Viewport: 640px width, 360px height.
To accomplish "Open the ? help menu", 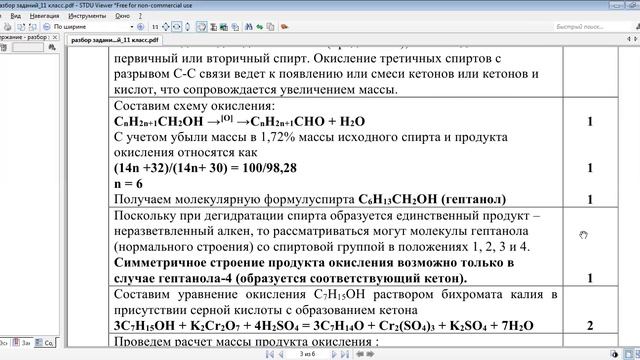I will [140, 16].
